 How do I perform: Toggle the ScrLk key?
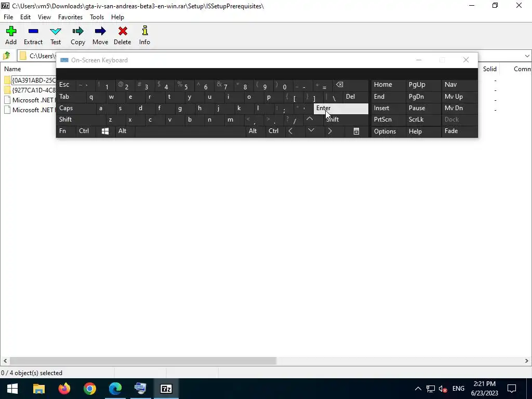(x=423, y=119)
